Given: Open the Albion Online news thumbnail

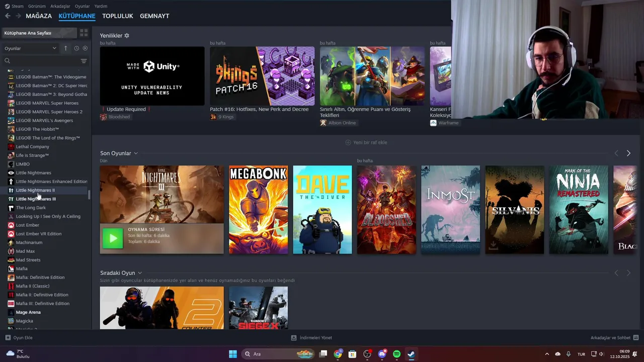Looking at the screenshot, I should coord(372,76).
